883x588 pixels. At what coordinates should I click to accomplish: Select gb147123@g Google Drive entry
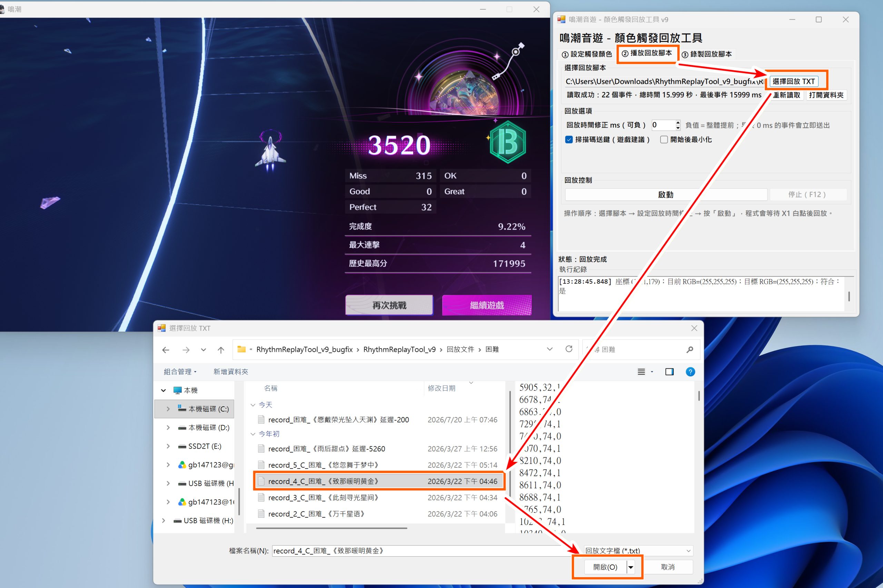[206, 465]
